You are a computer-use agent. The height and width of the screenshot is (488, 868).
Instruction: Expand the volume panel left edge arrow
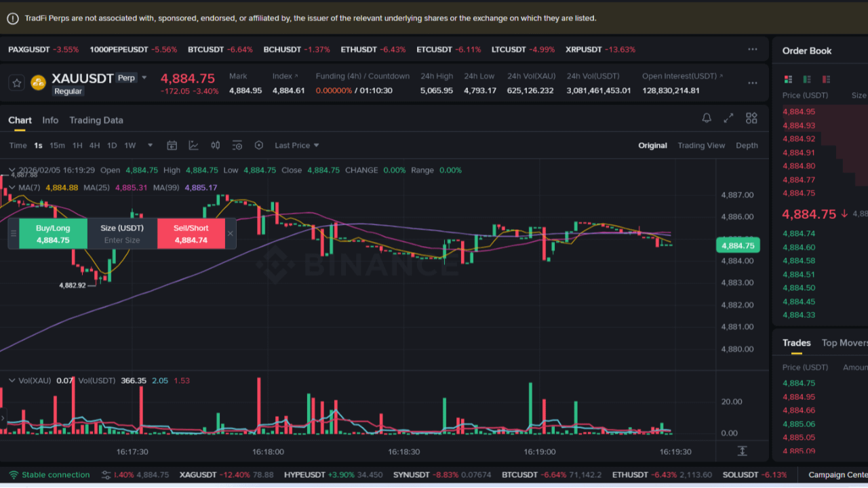point(3,419)
